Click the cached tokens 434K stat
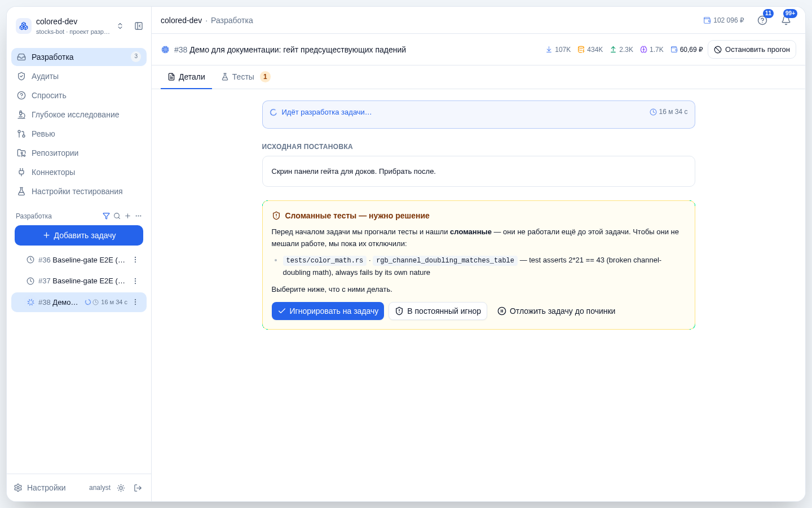Viewport: 812px width, 508px height. 590,50
